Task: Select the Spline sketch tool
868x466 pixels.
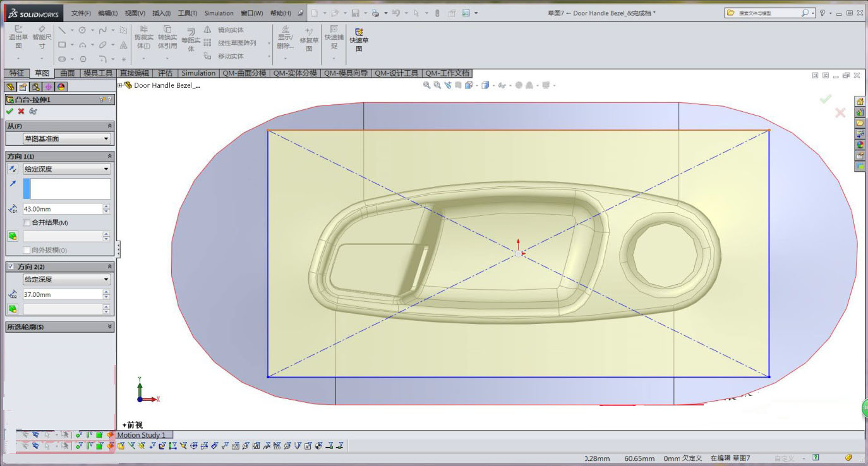Action: pyautogui.click(x=102, y=30)
